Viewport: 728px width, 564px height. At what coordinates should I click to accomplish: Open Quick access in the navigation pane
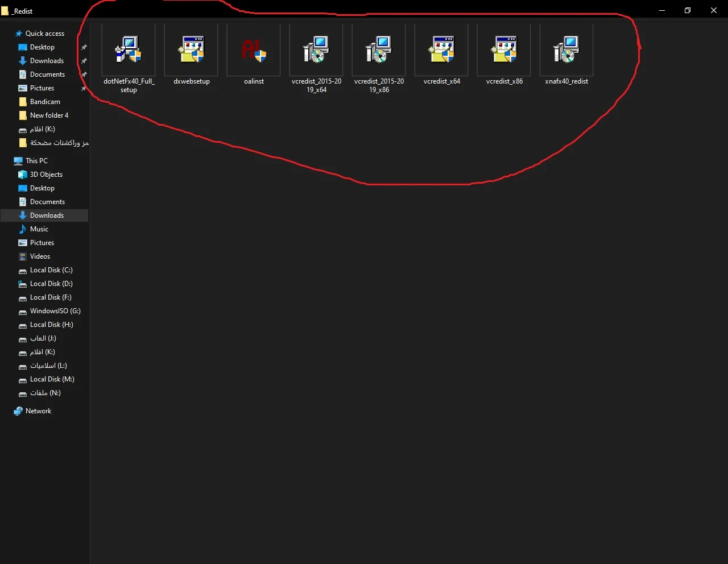click(x=44, y=34)
